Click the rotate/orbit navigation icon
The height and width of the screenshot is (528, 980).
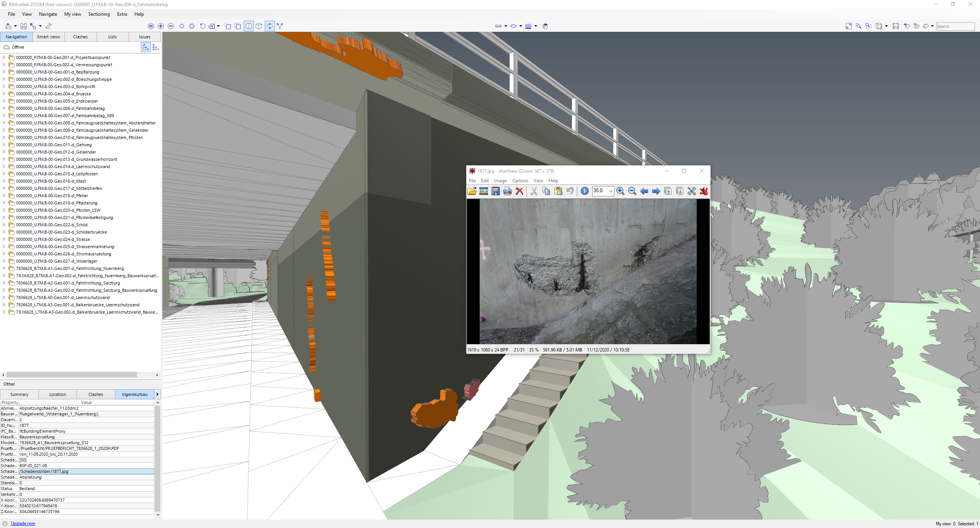[270, 26]
